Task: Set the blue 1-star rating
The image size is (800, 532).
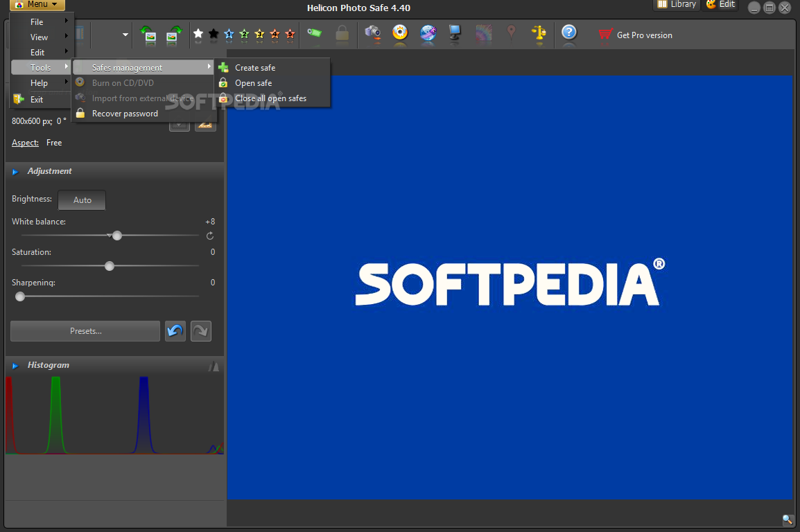Action: click(229, 34)
